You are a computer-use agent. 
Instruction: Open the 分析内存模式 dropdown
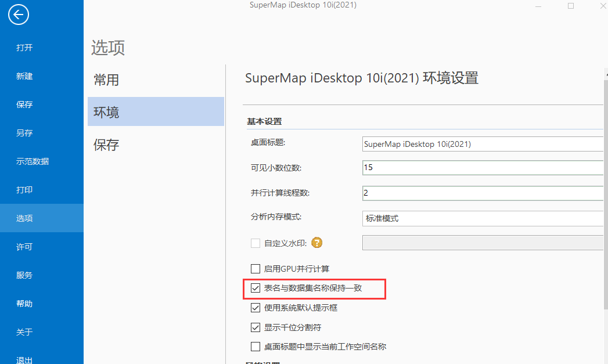[x=483, y=218]
